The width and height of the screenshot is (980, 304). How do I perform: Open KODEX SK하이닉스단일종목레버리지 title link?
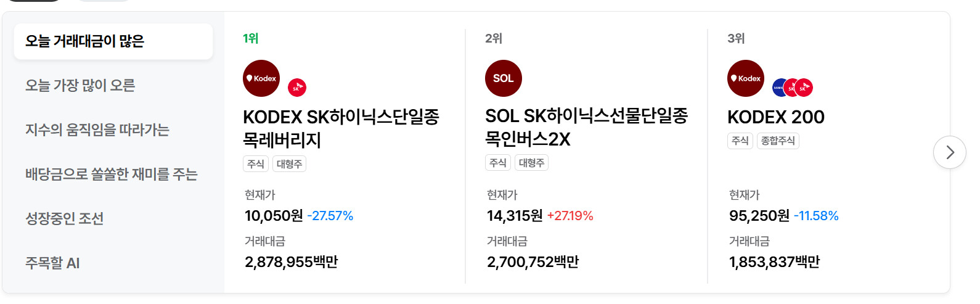(341, 128)
